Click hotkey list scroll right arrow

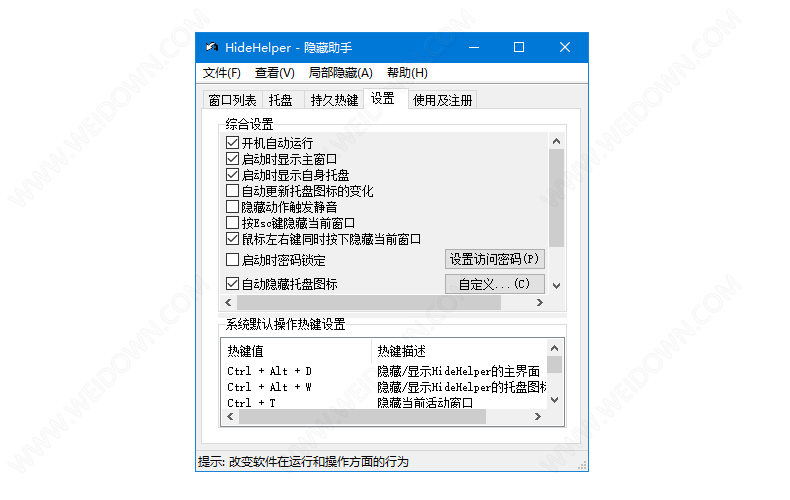(538, 416)
